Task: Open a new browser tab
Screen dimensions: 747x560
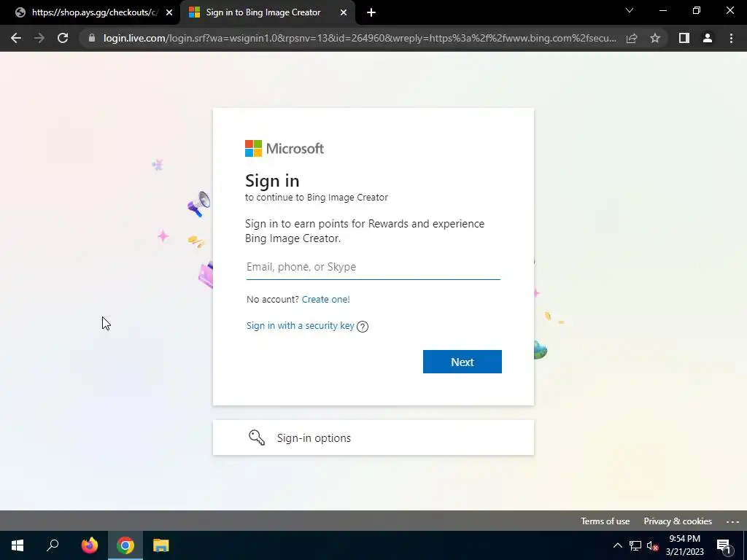Action: tap(371, 12)
